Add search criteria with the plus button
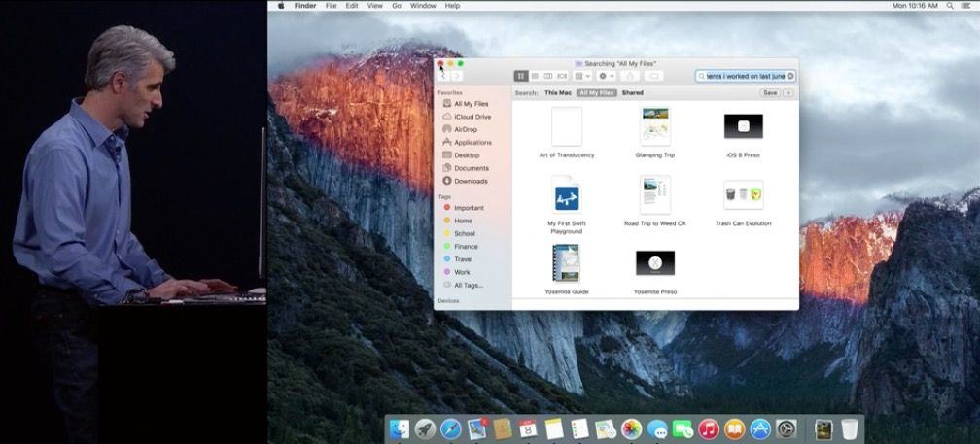This screenshot has width=980, height=444. (x=788, y=93)
